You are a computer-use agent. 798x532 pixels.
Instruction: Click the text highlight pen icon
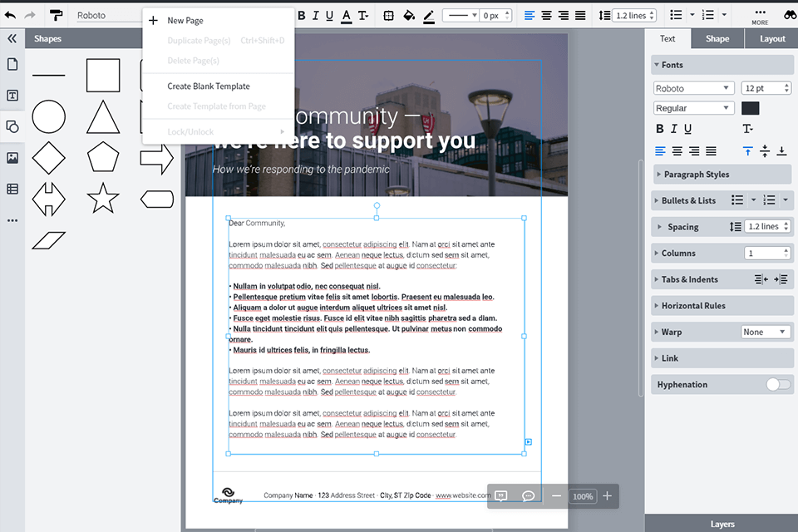(429, 15)
